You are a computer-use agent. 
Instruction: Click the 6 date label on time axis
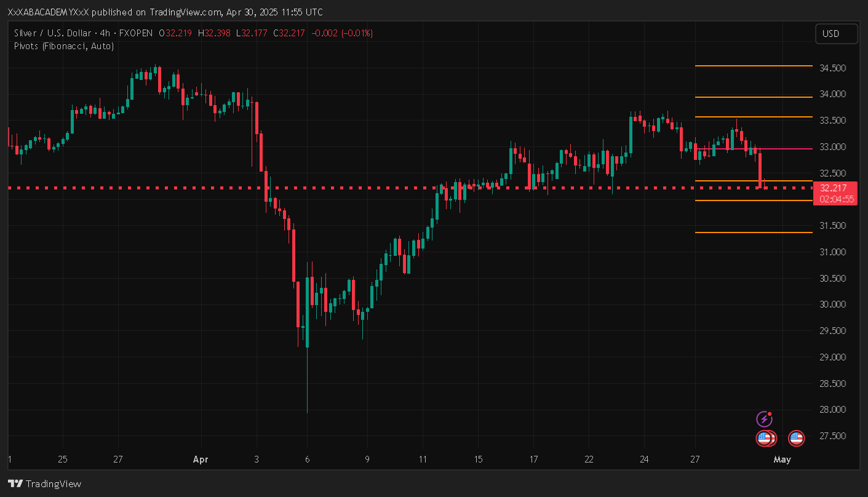coord(307,459)
